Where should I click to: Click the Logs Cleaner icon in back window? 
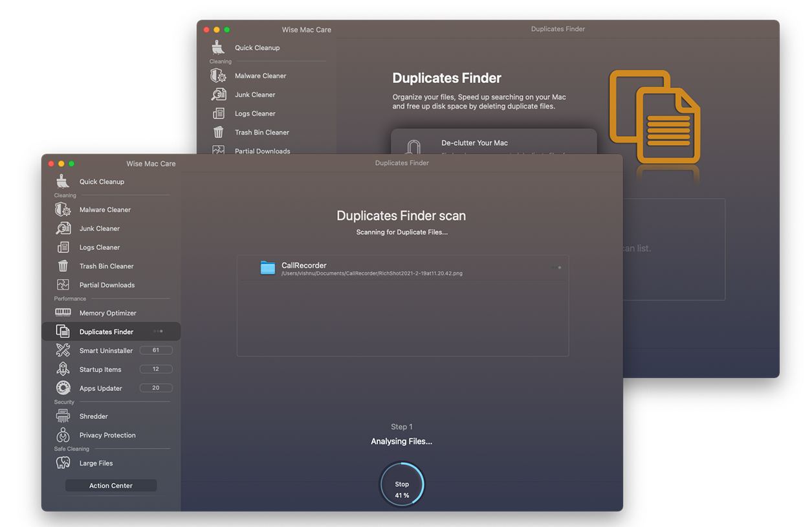218,113
